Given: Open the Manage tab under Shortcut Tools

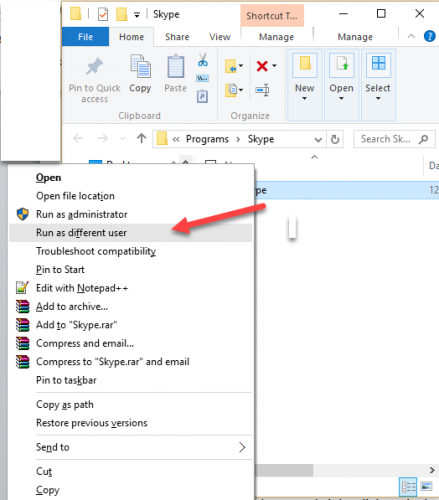Looking at the screenshot, I should coord(276,37).
